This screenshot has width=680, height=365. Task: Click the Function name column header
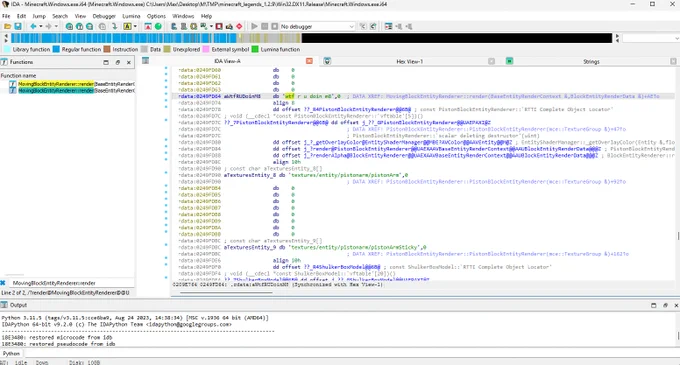tap(67, 75)
